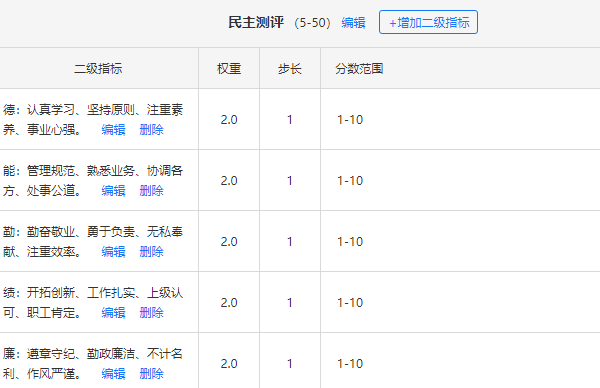Select the 分数范围 column header
This screenshot has width=600, height=388.
tap(359, 69)
